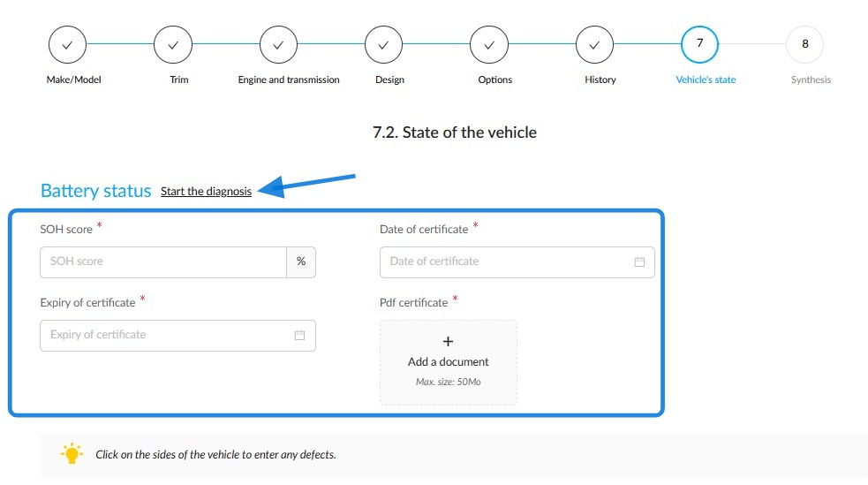This screenshot has height=485, width=868.
Task: Go to the Trim step circle
Action: coord(173,45)
